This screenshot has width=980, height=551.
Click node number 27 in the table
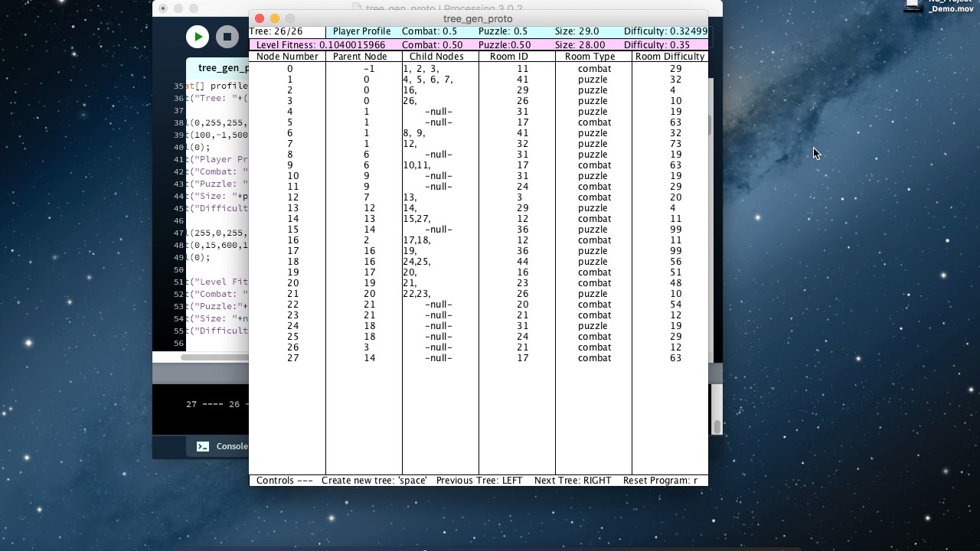292,358
